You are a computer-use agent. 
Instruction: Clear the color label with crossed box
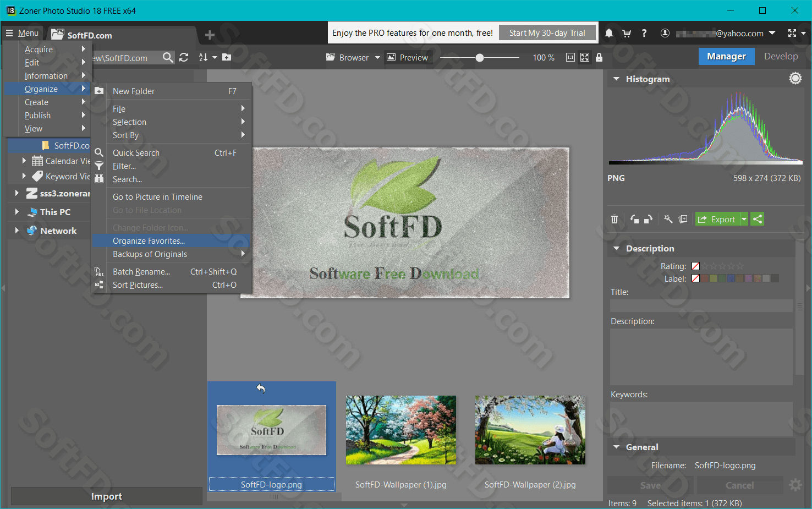[695, 278]
